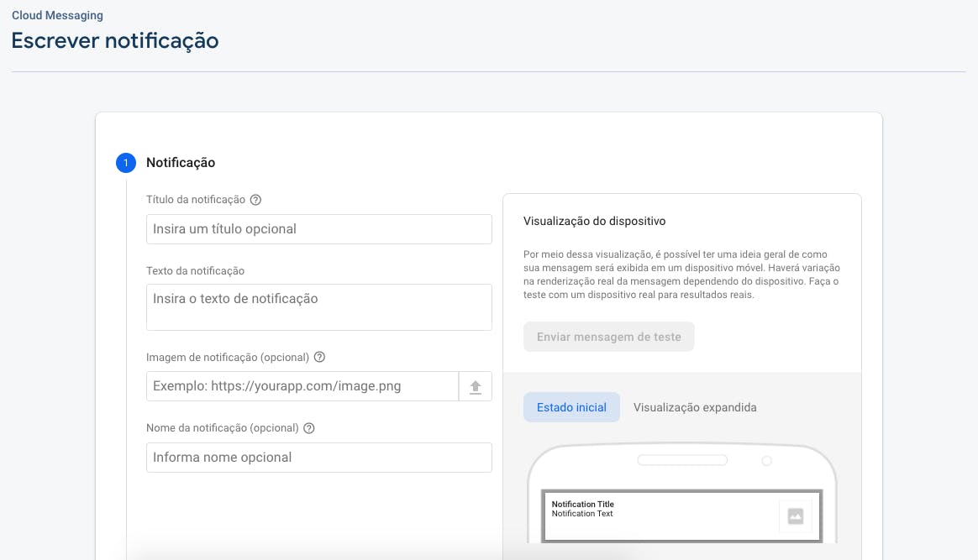Click "Informa nome opcional" input
The image size is (978, 560).
pyautogui.click(x=319, y=458)
